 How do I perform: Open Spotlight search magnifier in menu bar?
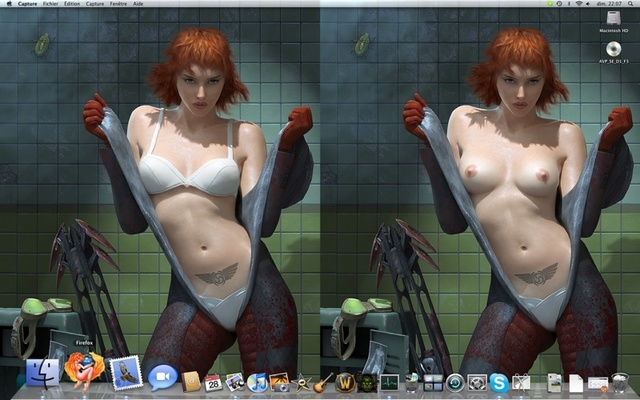tap(632, 4)
